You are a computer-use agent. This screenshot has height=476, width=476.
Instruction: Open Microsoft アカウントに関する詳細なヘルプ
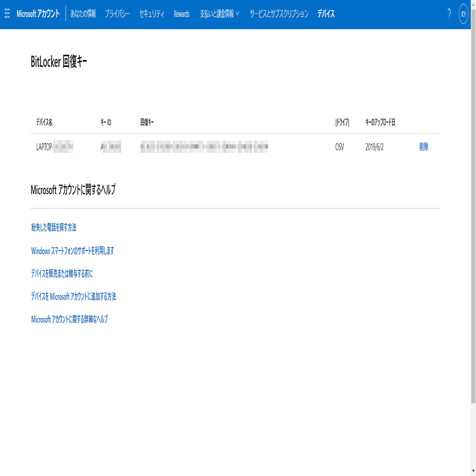tap(70, 319)
